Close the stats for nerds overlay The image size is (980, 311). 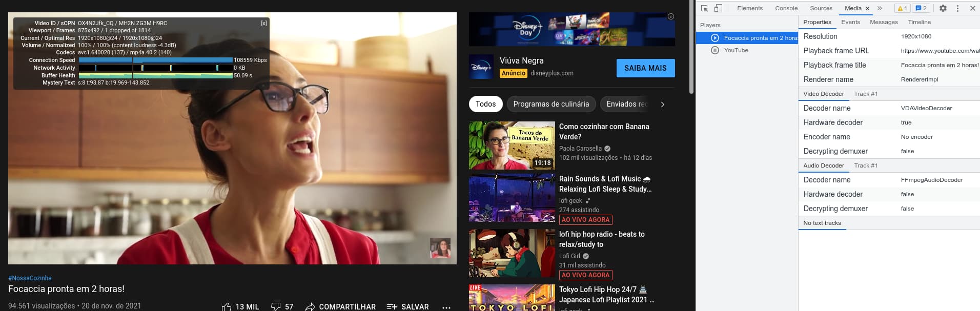tap(263, 23)
